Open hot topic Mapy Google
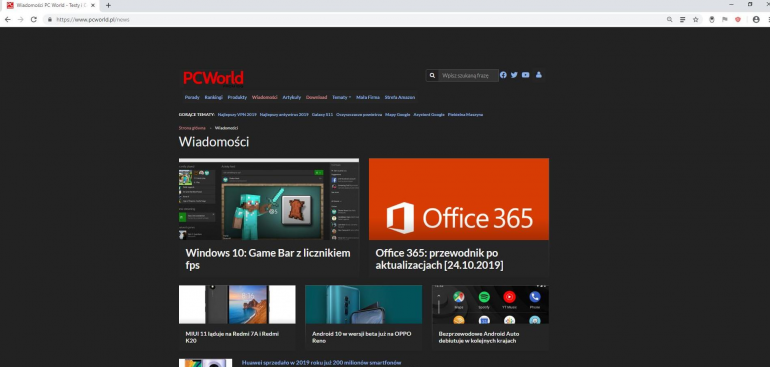The width and height of the screenshot is (770, 367). 398,114
